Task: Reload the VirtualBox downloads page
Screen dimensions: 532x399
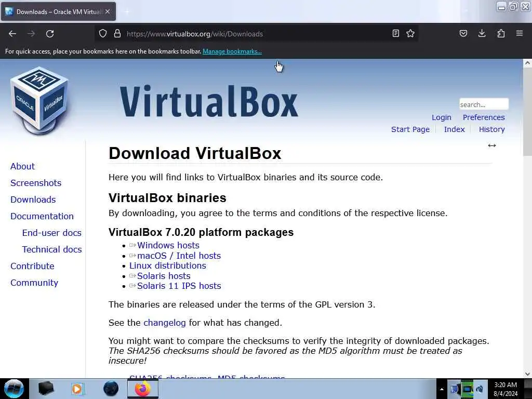Action: [x=50, y=34]
